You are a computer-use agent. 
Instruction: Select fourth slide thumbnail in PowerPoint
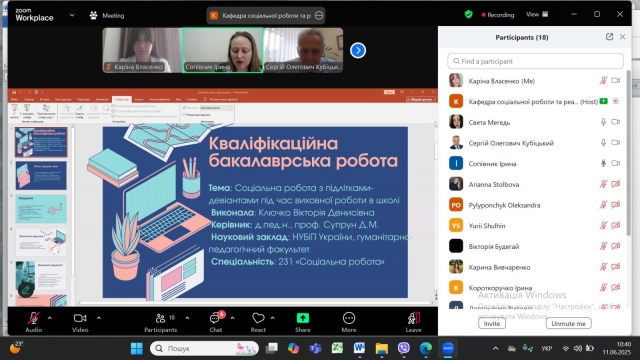[x=41, y=242]
